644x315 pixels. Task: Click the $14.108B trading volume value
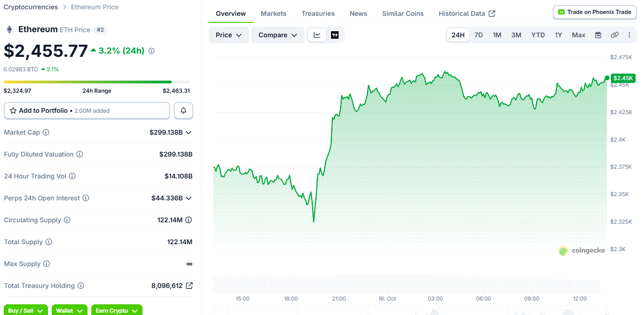pos(178,176)
